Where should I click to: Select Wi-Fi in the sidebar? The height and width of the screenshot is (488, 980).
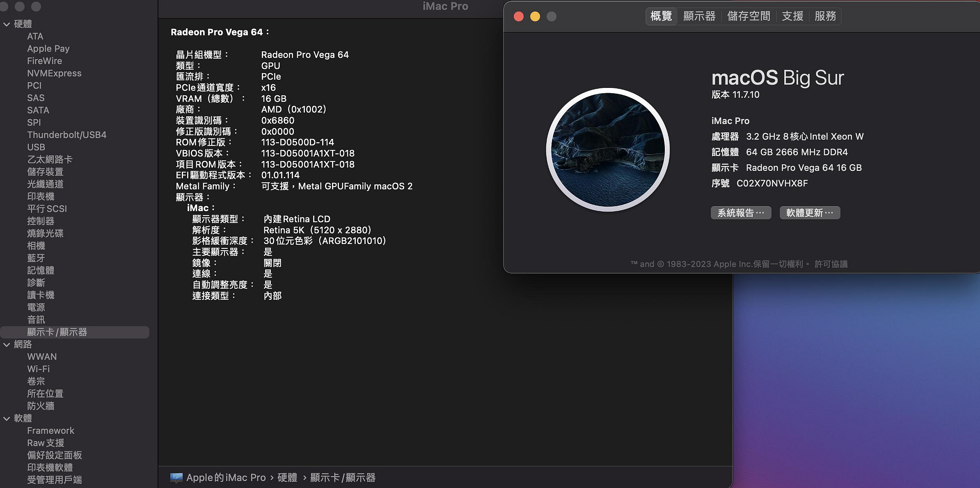38,369
